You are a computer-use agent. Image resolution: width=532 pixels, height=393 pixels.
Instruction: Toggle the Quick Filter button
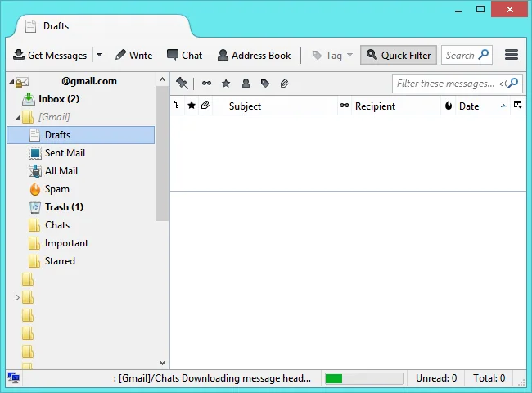click(x=399, y=55)
